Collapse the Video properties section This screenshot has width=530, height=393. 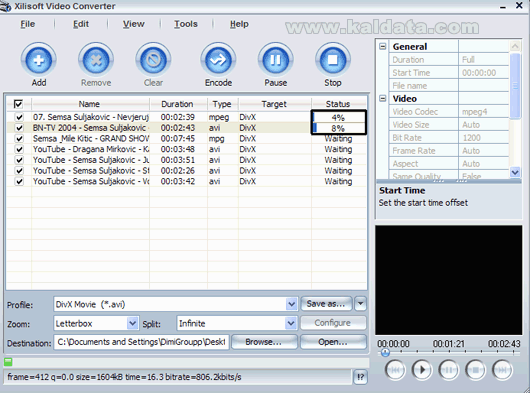point(383,98)
